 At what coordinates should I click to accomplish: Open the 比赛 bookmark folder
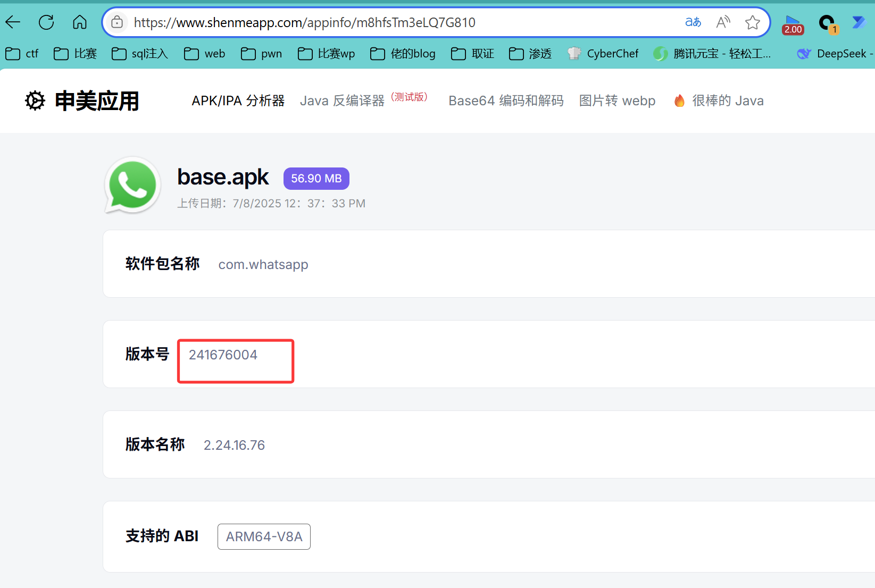coord(76,54)
